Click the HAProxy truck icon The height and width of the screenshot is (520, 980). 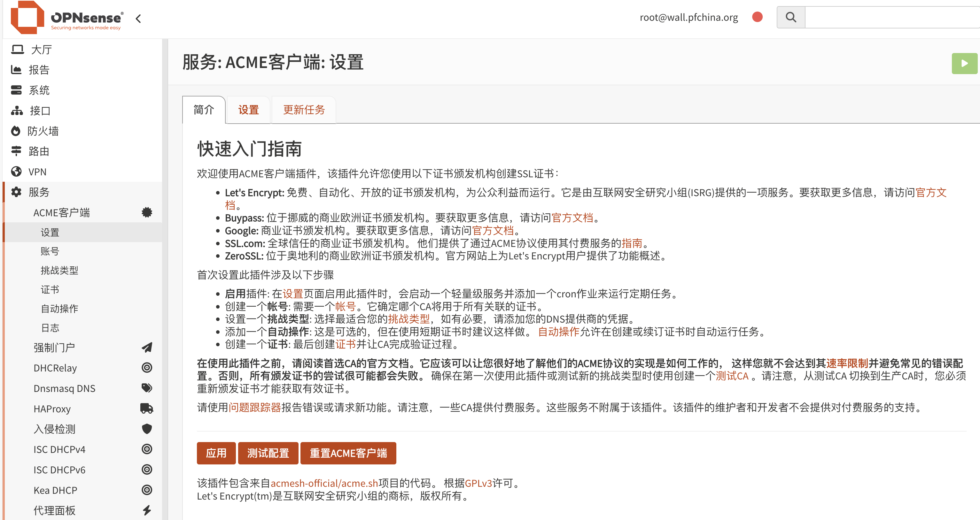point(146,408)
